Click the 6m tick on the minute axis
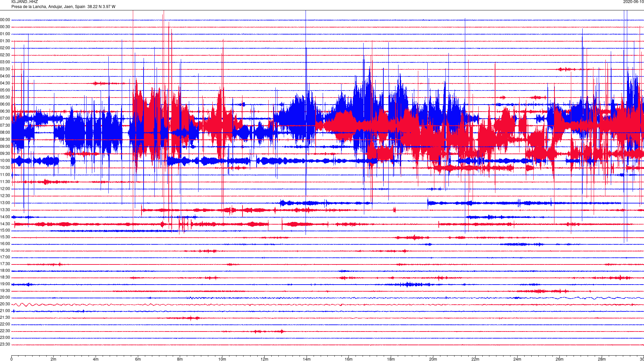Image resolution: width=644 pixels, height=362 pixels. coord(138,359)
